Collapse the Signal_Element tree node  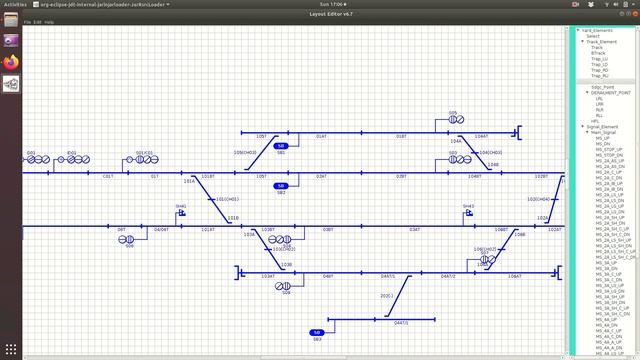coord(583,127)
